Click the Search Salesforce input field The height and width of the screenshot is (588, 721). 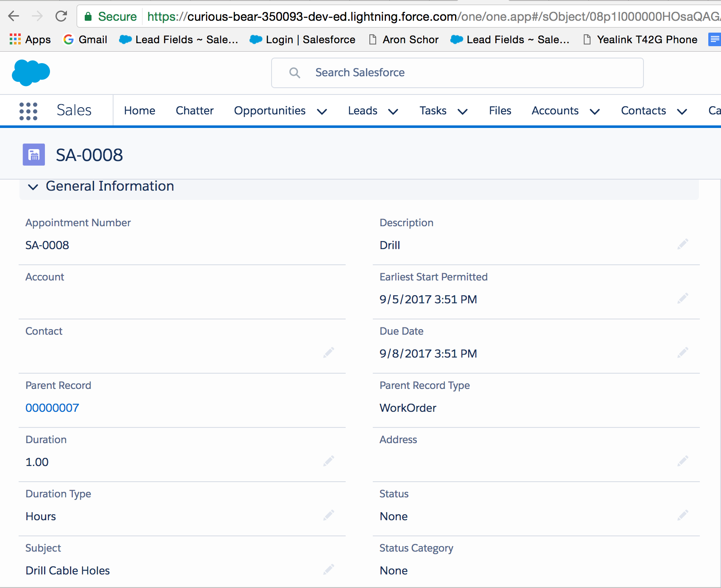pos(458,73)
